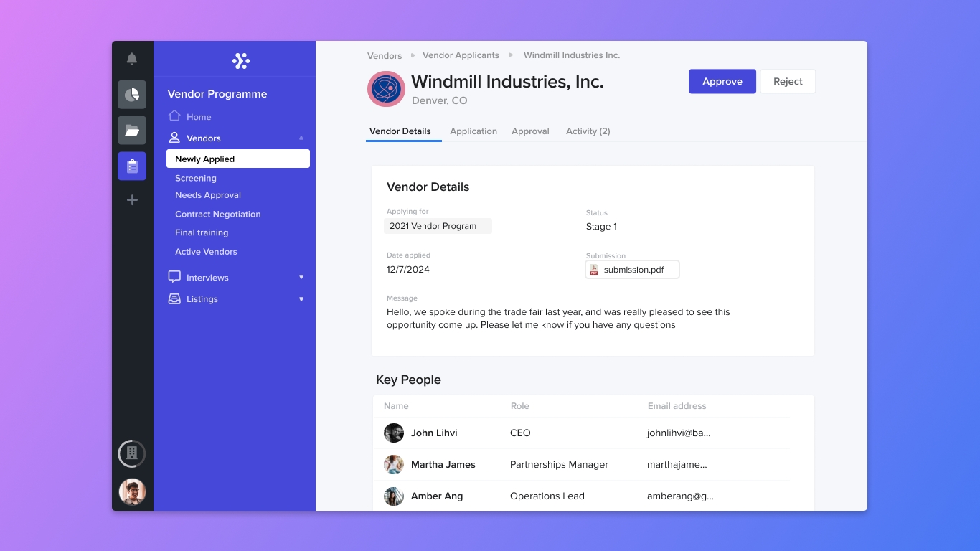Open the submission.pdf attachment
980x551 pixels.
click(x=632, y=270)
